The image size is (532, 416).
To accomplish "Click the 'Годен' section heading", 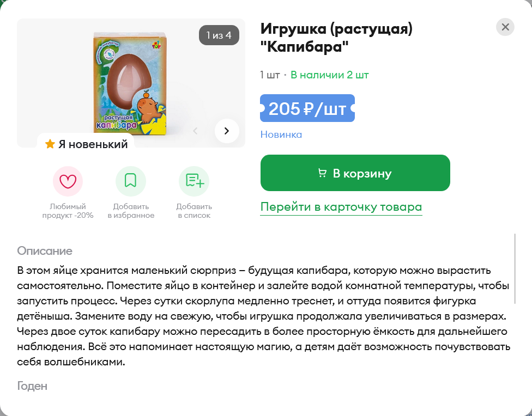I will click(x=32, y=386).
